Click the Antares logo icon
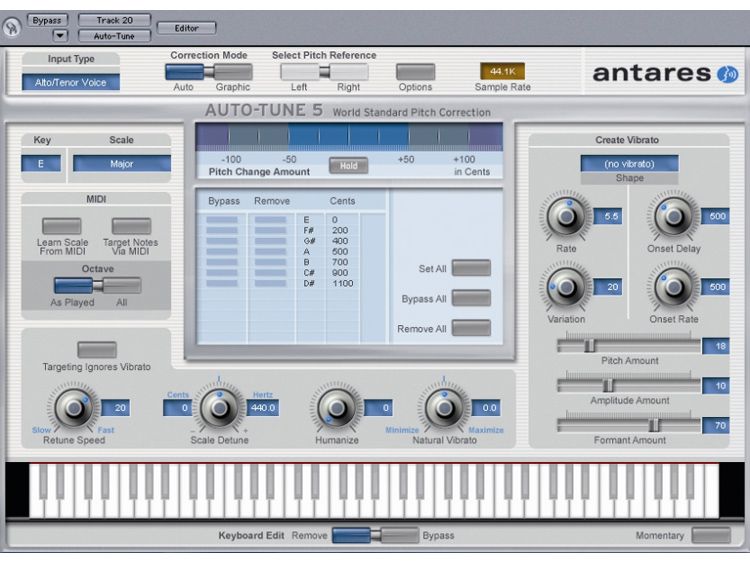This screenshot has height=563, width=750. 728,74
